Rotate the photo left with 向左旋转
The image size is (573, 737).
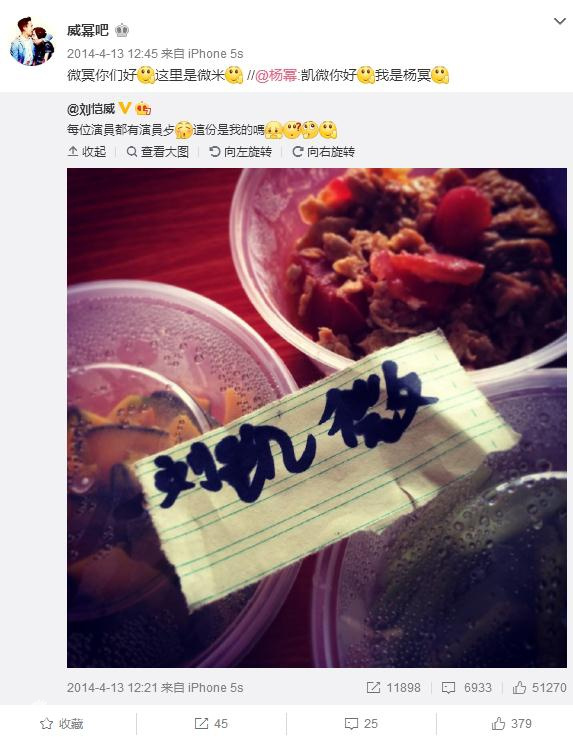point(241,151)
